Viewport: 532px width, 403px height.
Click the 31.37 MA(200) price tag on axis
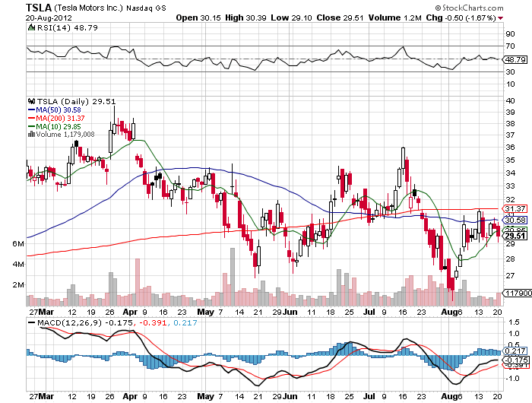pyautogui.click(x=515, y=208)
